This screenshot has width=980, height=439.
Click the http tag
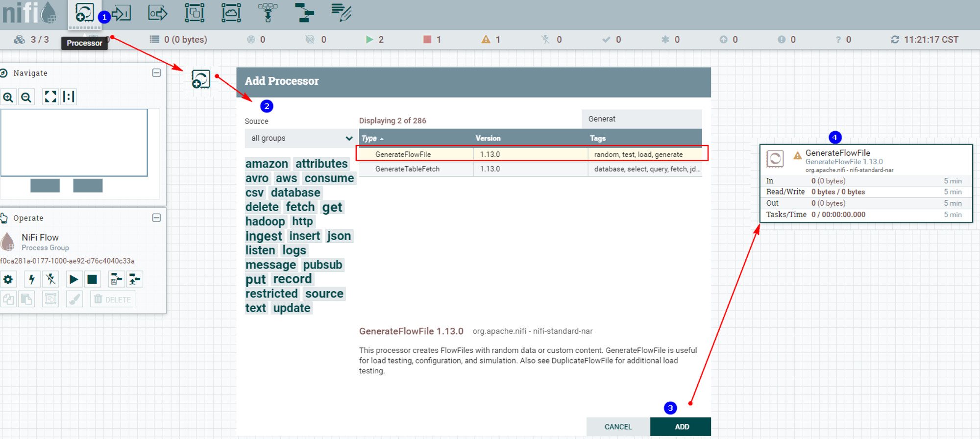(302, 221)
